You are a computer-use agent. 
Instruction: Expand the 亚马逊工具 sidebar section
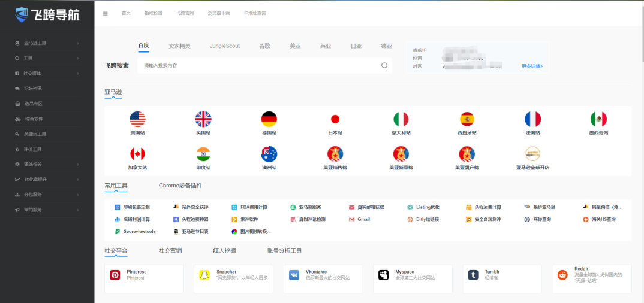[47, 43]
